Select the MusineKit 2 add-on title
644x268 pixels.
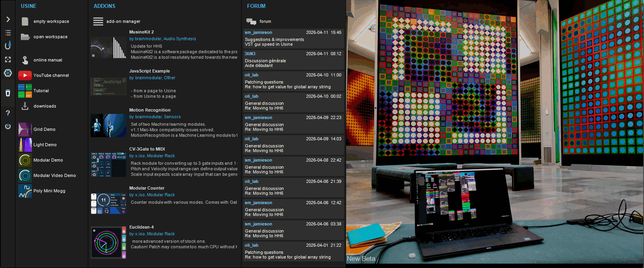(x=141, y=32)
